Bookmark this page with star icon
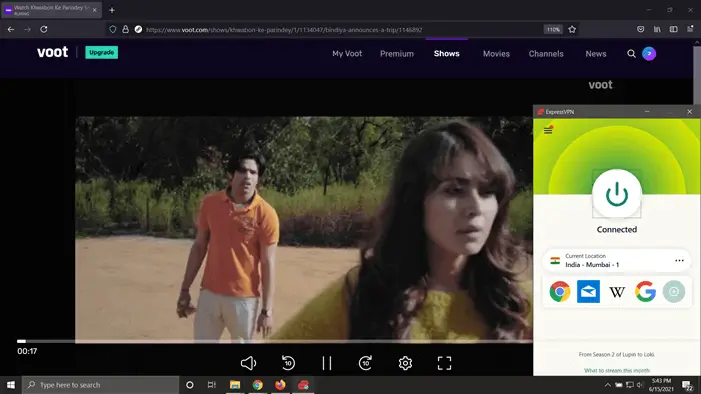 click(x=572, y=30)
